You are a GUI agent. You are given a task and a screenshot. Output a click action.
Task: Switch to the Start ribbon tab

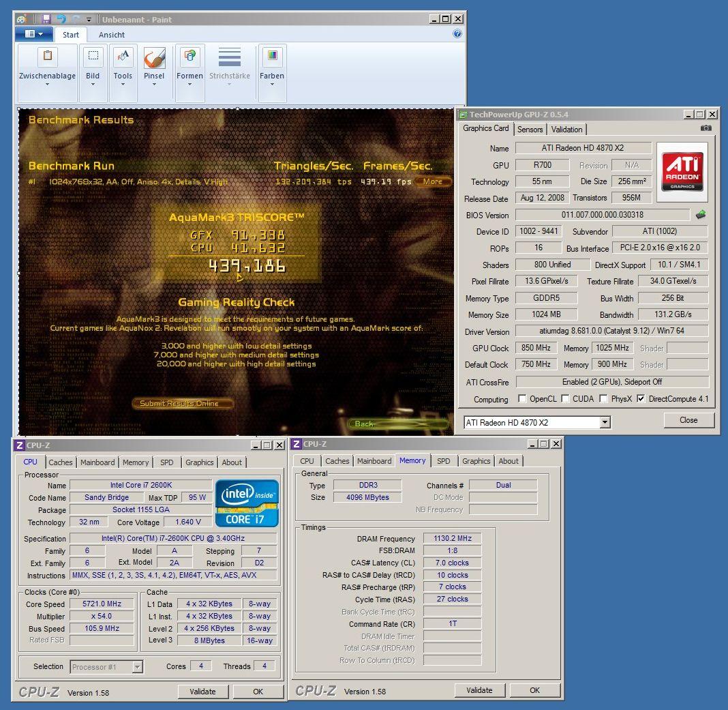(71, 35)
